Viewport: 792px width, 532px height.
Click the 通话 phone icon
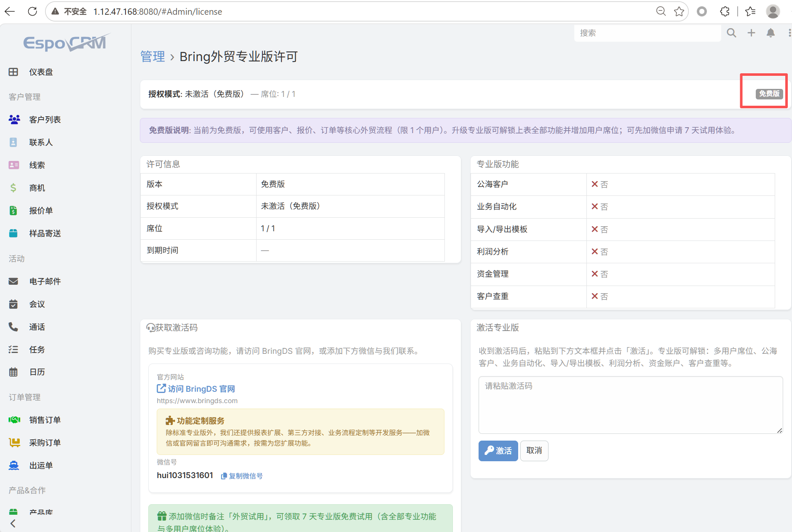(x=13, y=327)
